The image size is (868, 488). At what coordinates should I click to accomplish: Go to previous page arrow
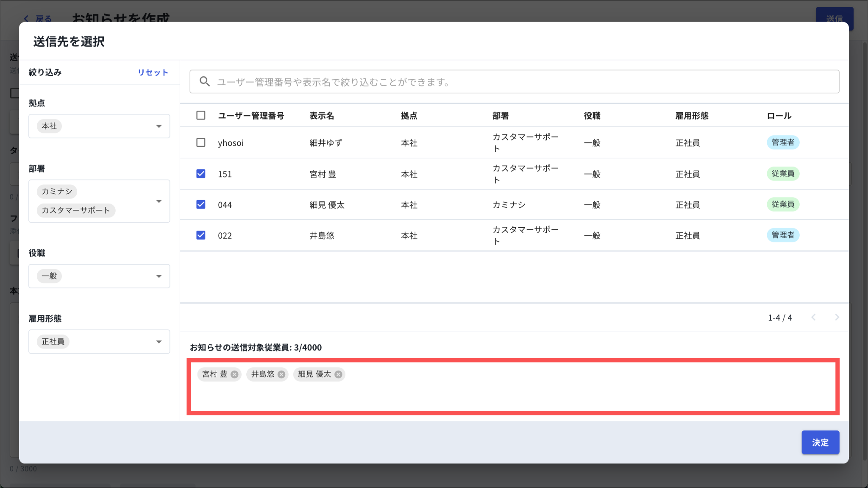[x=813, y=317]
